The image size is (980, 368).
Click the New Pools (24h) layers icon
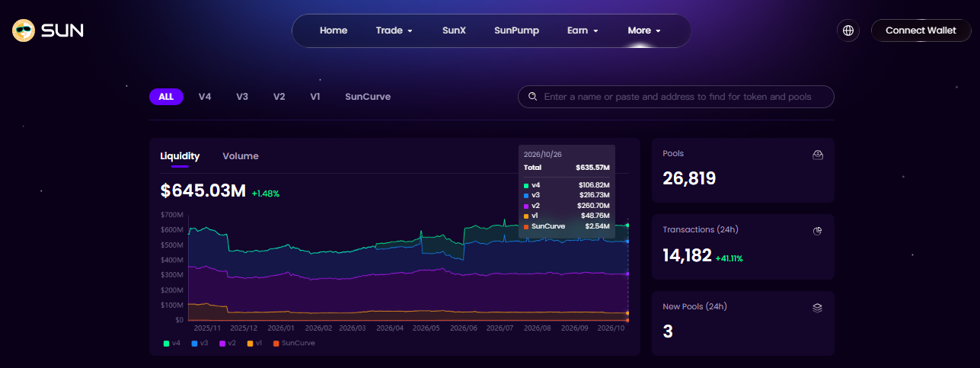click(818, 308)
